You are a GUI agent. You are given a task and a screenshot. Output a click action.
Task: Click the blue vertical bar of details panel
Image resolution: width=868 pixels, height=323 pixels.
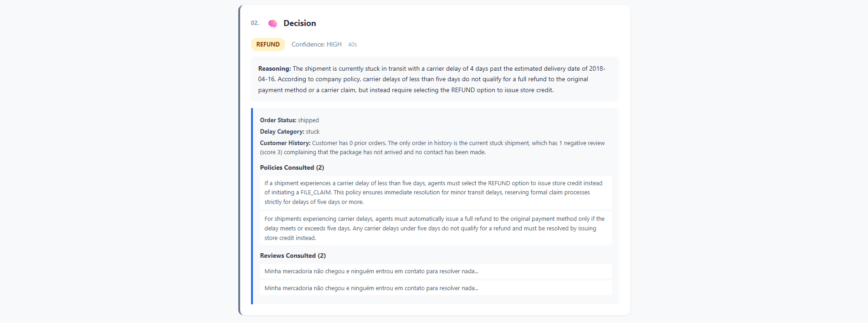252,206
